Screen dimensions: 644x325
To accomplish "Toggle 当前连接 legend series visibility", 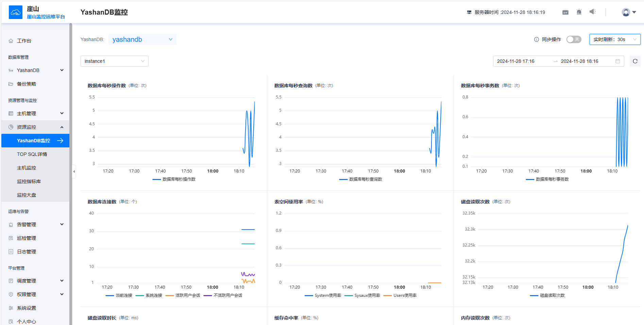I will point(119,295).
